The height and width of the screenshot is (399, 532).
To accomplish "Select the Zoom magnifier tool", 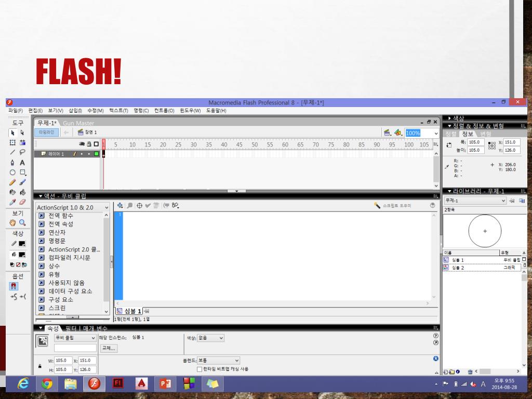I will [x=22, y=223].
